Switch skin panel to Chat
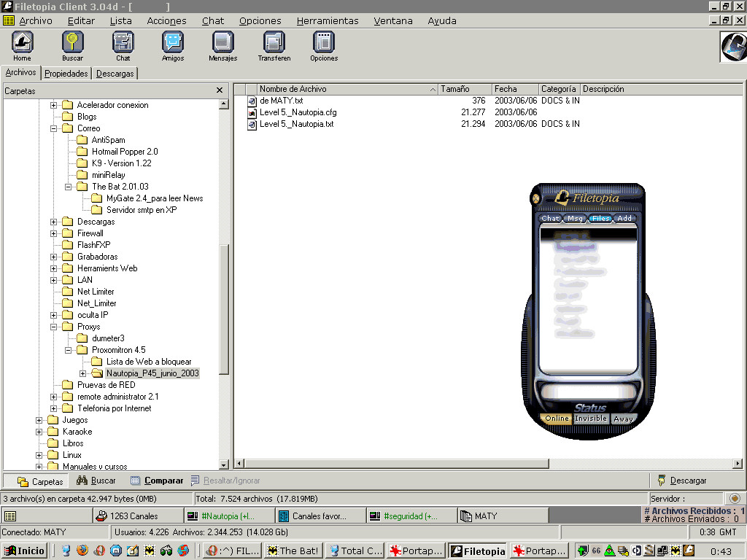The width and height of the screenshot is (747, 560). (550, 218)
